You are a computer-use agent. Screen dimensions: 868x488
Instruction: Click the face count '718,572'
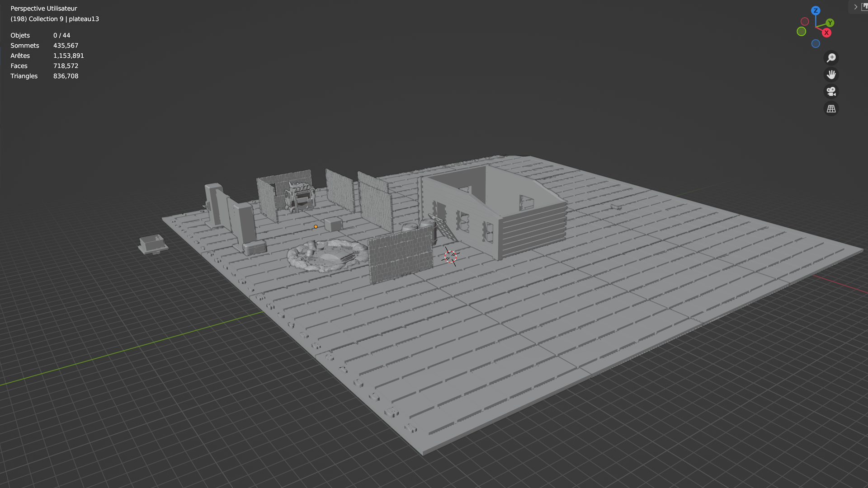point(66,66)
